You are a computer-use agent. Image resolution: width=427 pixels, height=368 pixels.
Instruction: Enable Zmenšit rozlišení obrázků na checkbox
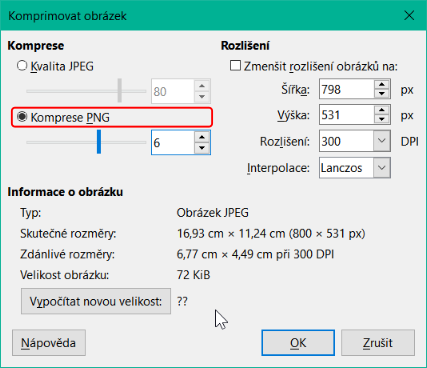point(235,66)
